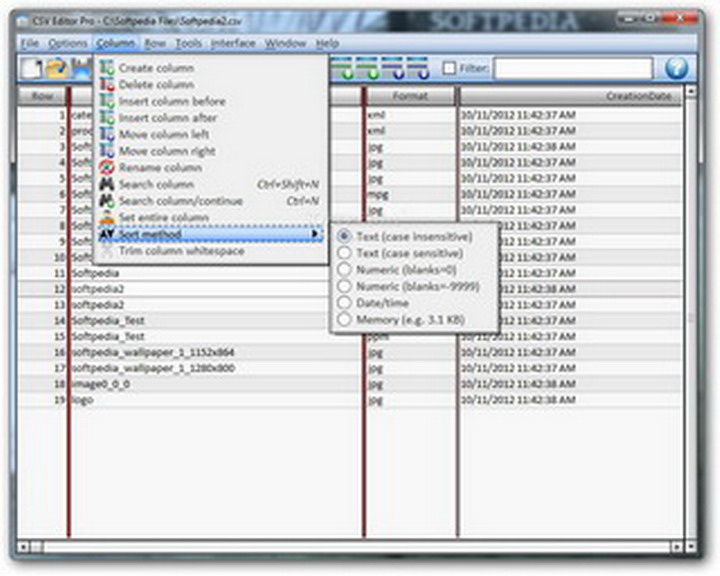Viewport: 720px width, 576px height.
Task: Click the Row column header
Action: 43,96
